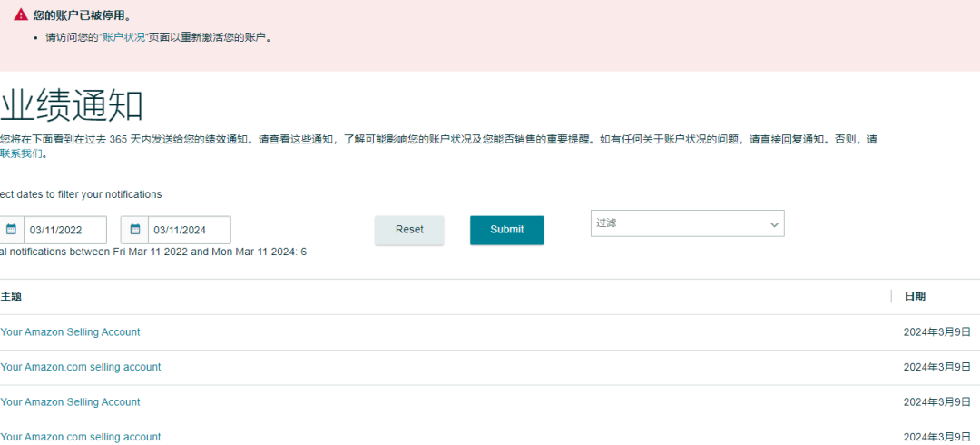Open the 联系我们 link

21,154
